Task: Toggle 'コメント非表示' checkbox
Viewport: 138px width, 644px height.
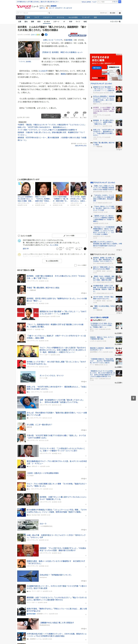Action: [x=75, y=265]
